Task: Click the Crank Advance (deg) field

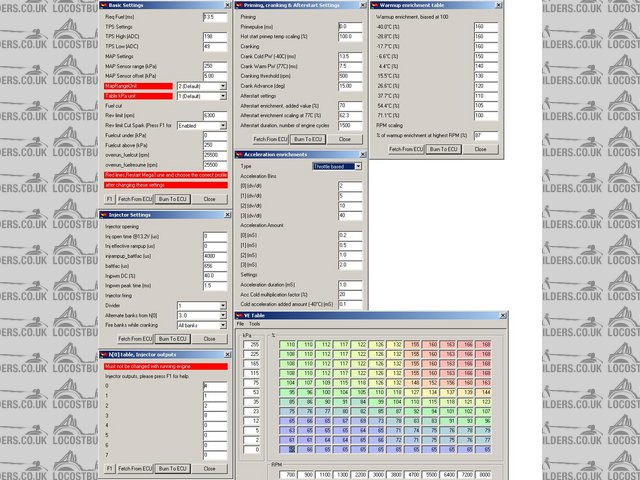Action: click(x=350, y=86)
